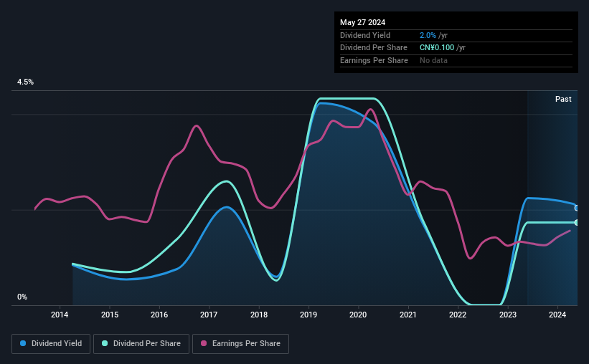
Task: Click the blue Dividend Yield legend dot
Action: [x=23, y=343]
